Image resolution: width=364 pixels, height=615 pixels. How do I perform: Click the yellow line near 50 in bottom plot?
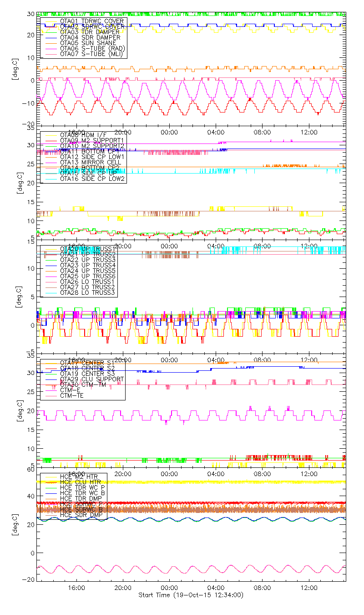tap(227, 482)
